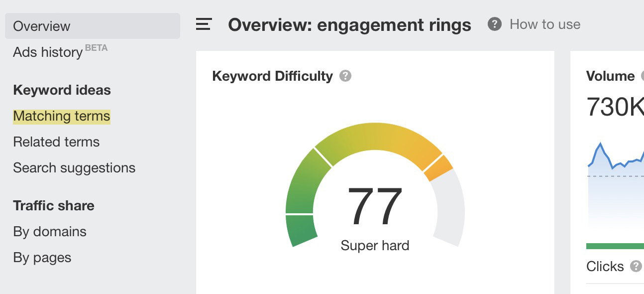Open the hamburger menu beside the Overview heading
The image size is (644, 294).
tap(203, 24)
